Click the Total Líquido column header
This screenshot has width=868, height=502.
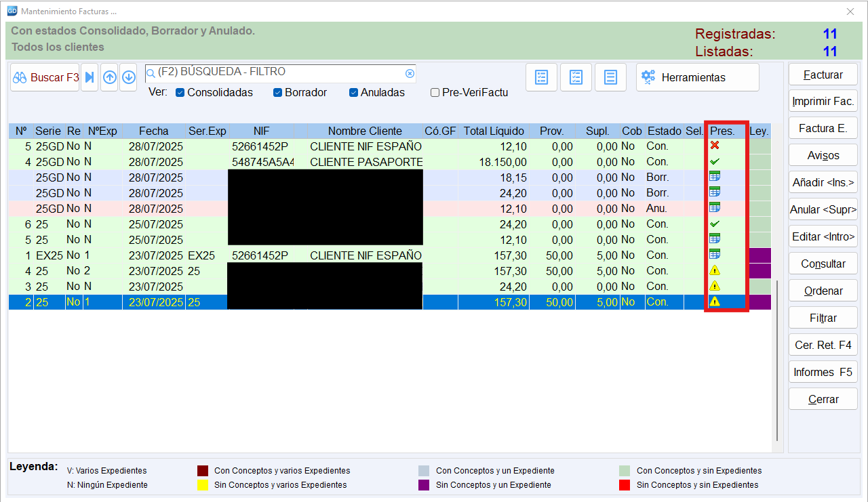point(494,131)
